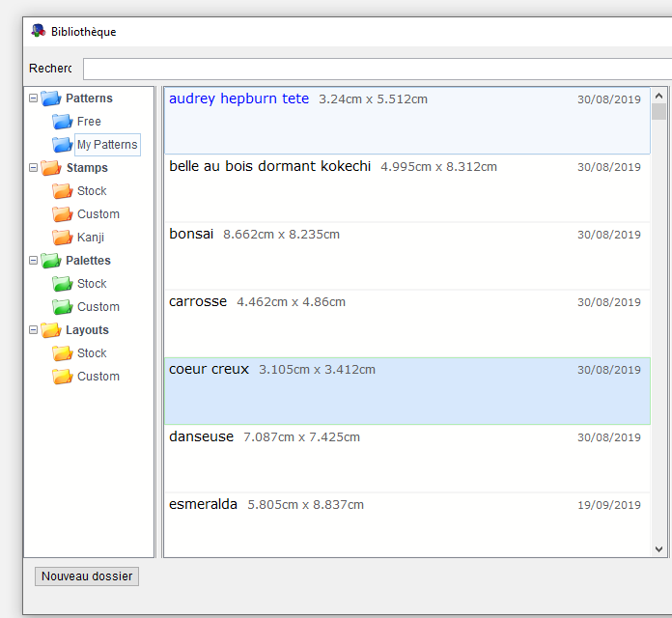Click the scrollbar down arrow
This screenshot has height=618, width=672.
point(659,548)
